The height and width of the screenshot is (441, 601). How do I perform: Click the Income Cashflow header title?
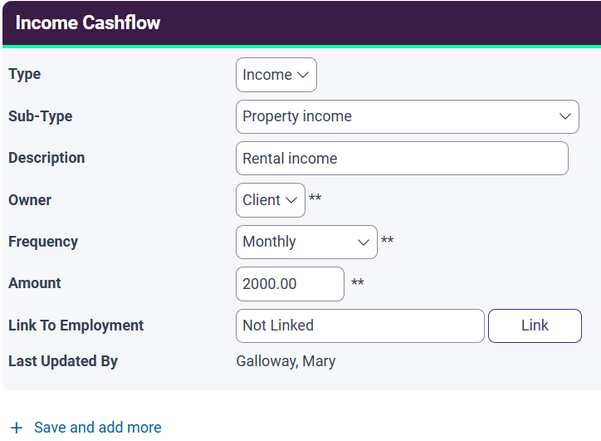[88, 23]
